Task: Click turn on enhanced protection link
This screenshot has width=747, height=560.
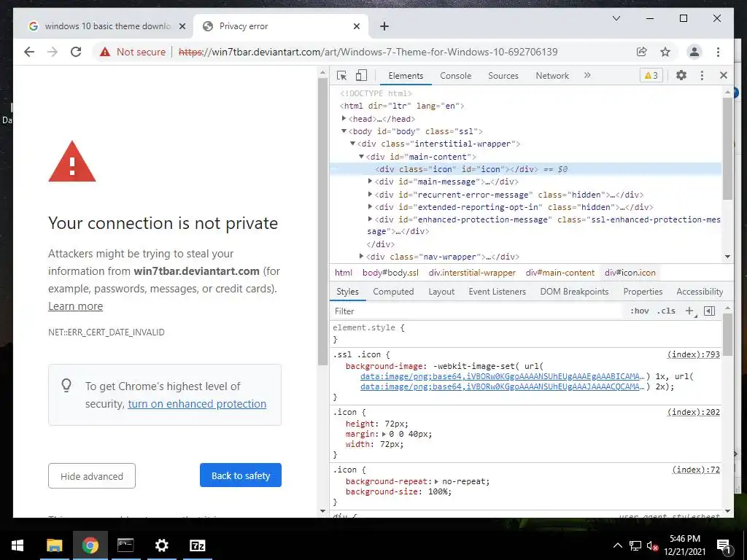Action: pyautogui.click(x=197, y=404)
